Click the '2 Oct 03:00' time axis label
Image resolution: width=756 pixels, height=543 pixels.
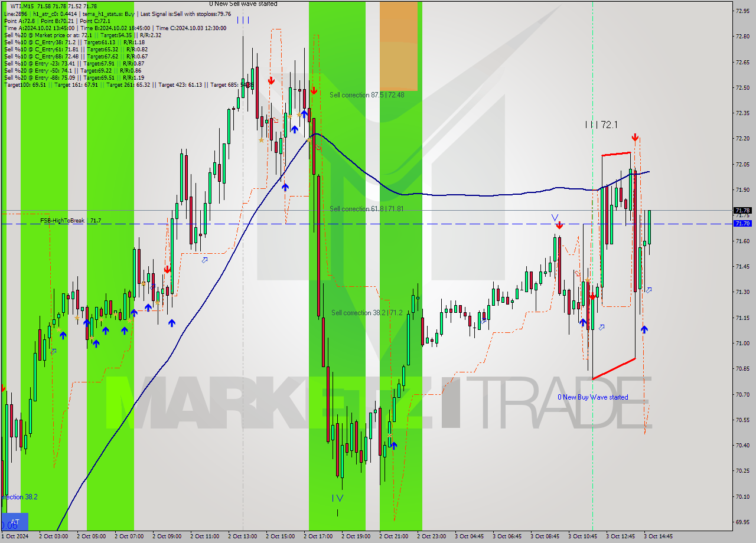coord(53,537)
